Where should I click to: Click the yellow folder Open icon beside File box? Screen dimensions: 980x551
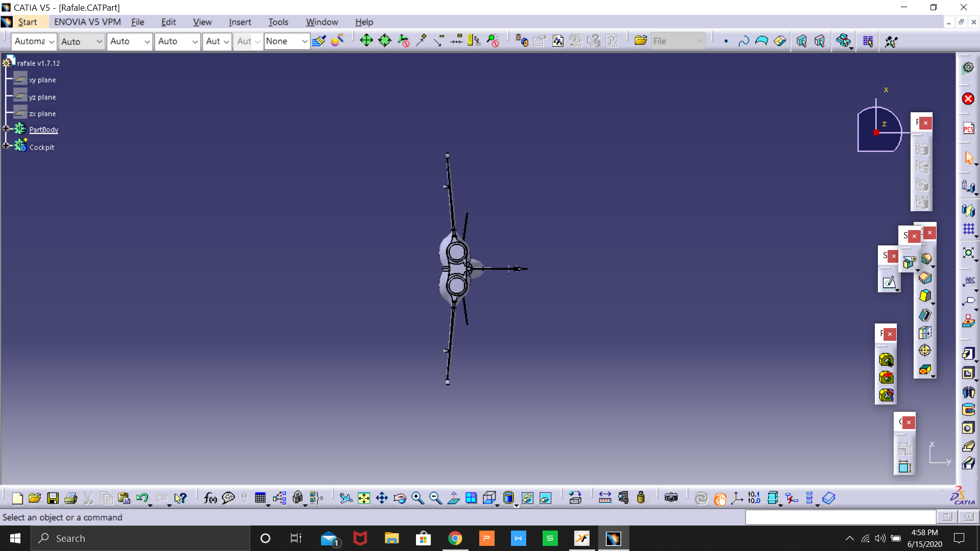click(641, 41)
